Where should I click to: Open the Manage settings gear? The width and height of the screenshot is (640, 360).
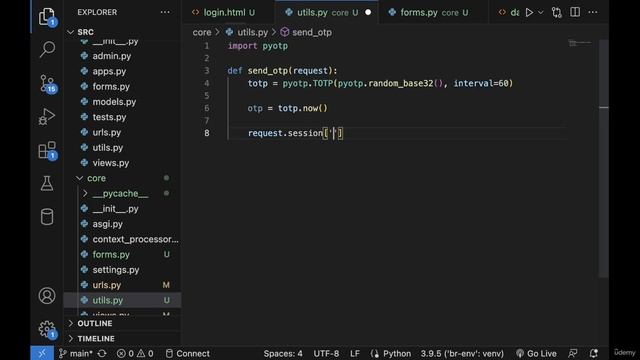(x=47, y=329)
